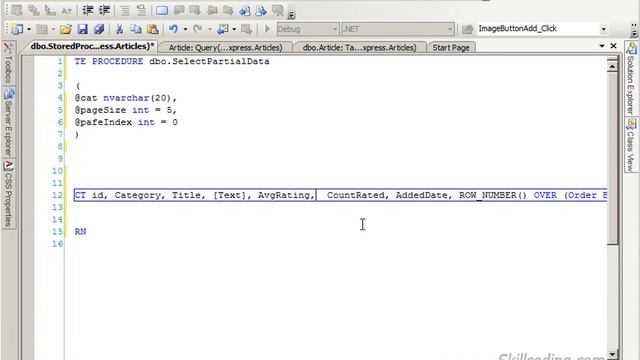The image size is (640, 360).
Task: Open the ImageButtonAdd_Click find dropdown
Action: click(x=603, y=29)
